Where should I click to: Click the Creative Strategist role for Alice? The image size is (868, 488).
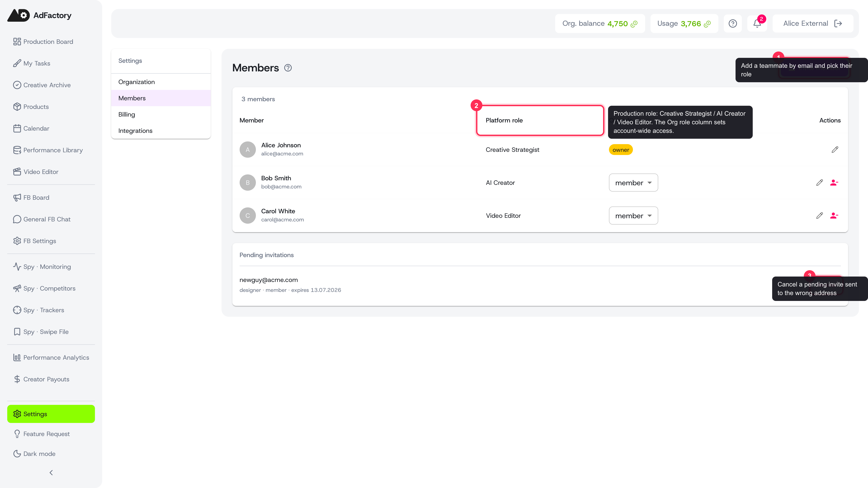point(512,150)
